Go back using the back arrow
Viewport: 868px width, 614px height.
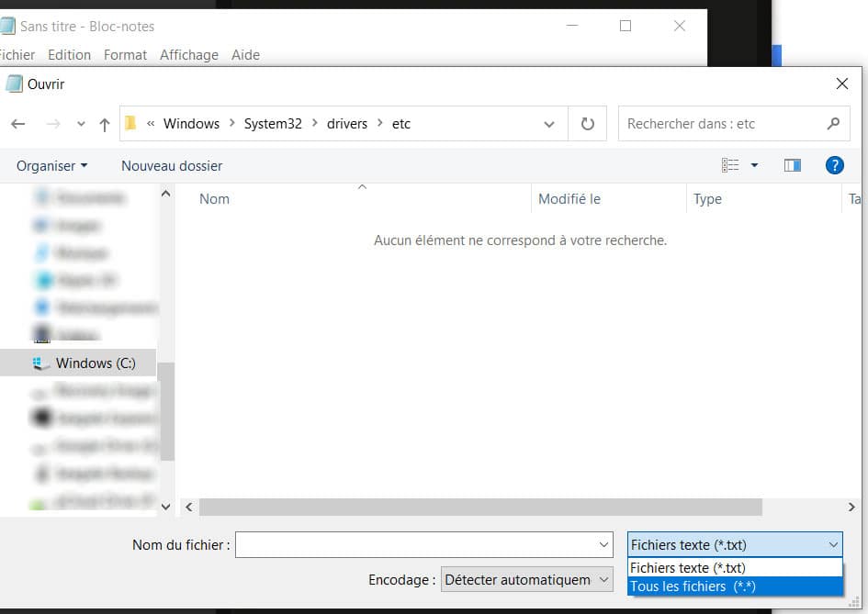pyautogui.click(x=18, y=124)
